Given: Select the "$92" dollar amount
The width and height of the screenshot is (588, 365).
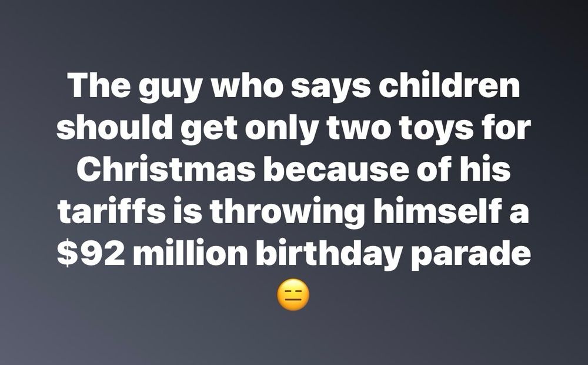Looking at the screenshot, I should point(91,253).
